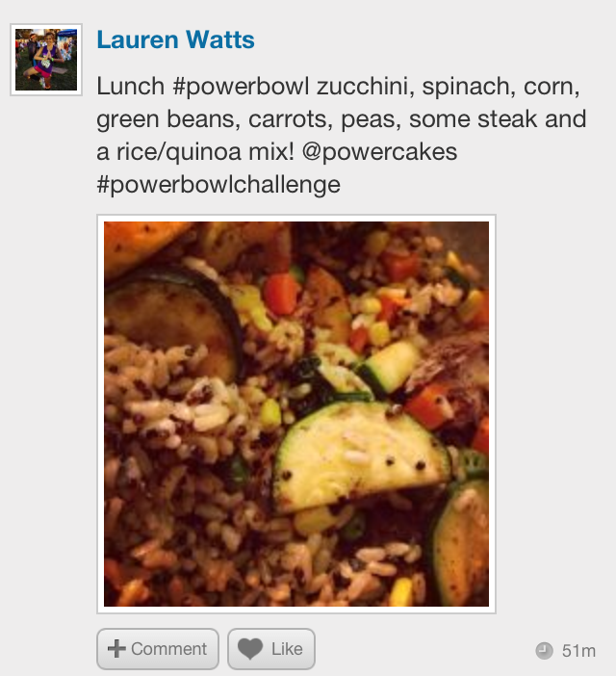
Task: Click the word Comment on the button
Action: [168, 649]
